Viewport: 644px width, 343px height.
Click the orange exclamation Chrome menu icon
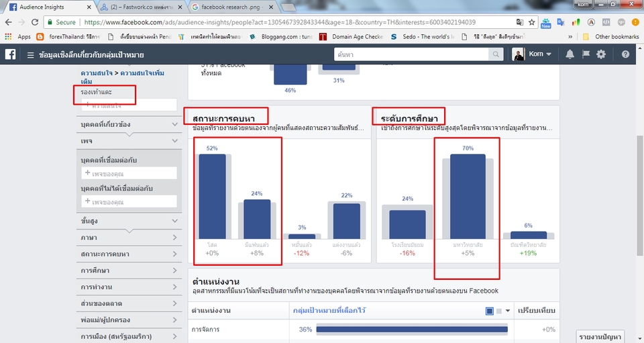tap(635, 22)
